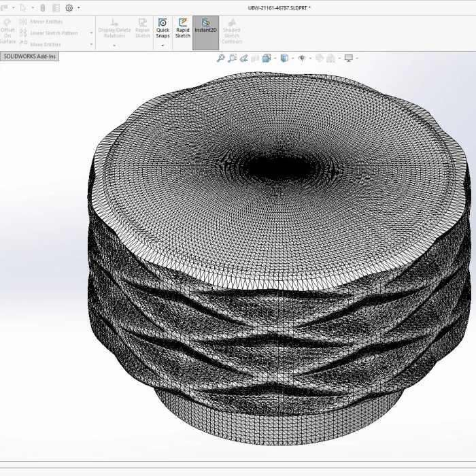Click the Rebuild traffic light icon

point(42,8)
